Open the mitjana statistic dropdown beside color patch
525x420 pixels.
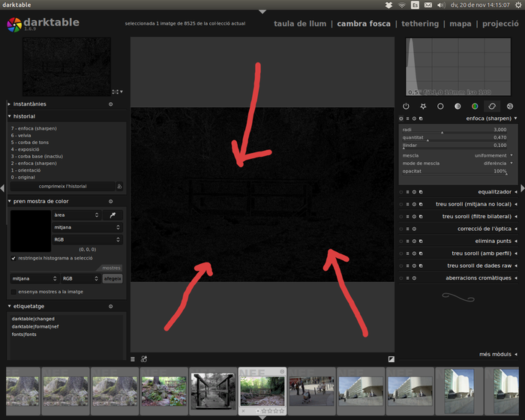(x=87, y=227)
